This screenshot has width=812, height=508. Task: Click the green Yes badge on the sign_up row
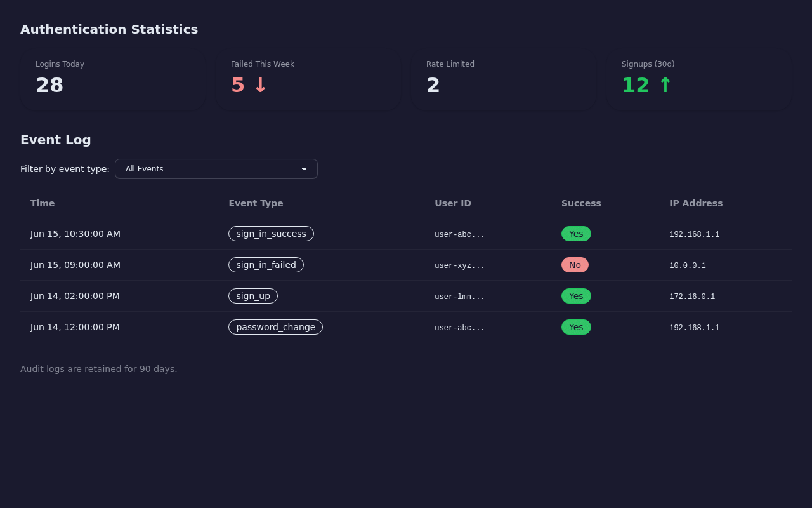576,295
